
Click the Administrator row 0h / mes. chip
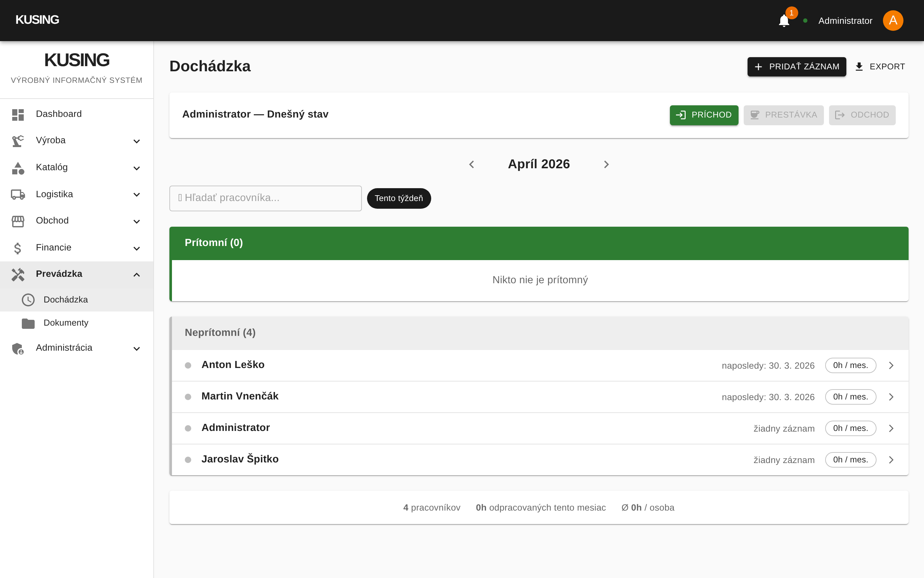tap(850, 428)
